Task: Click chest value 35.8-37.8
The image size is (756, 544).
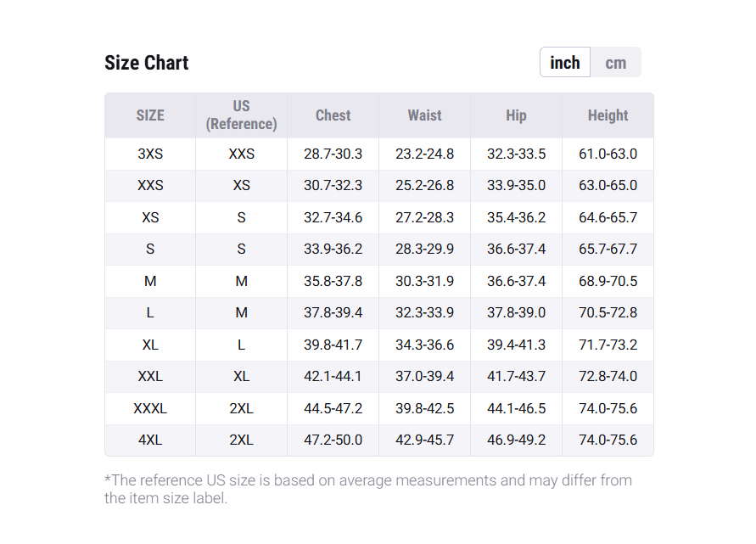Action: coord(333,282)
